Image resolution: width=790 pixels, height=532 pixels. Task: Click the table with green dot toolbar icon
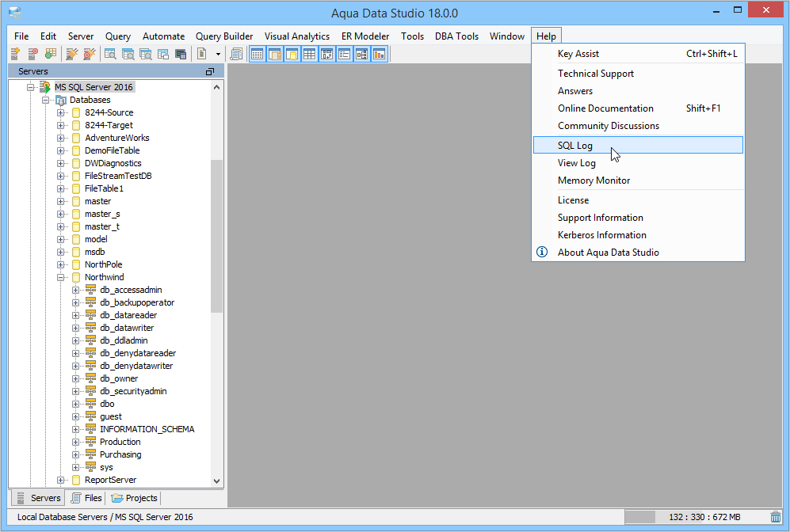[x=51, y=54]
